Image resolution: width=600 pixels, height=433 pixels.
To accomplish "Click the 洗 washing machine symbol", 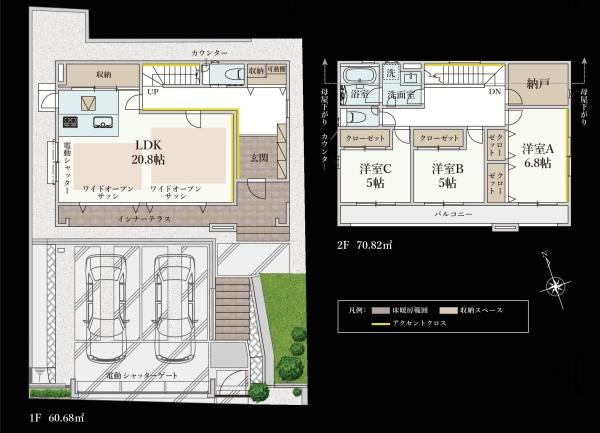I will coord(390,72).
